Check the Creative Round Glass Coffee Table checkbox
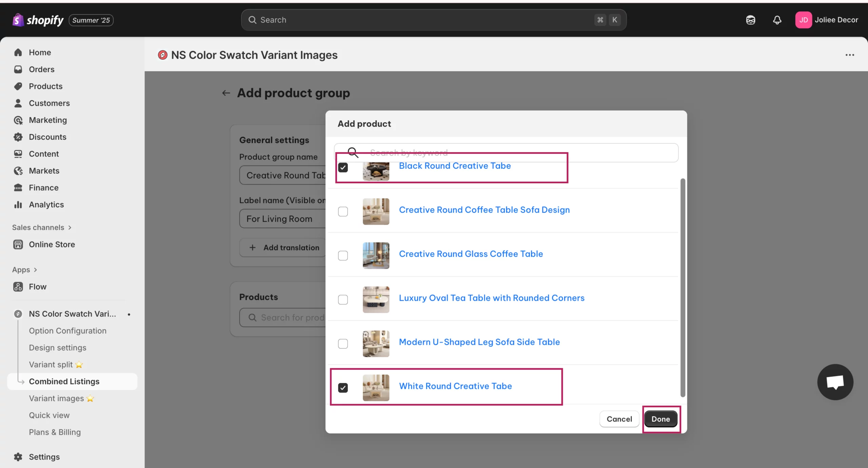The width and height of the screenshot is (868, 468). click(x=343, y=256)
